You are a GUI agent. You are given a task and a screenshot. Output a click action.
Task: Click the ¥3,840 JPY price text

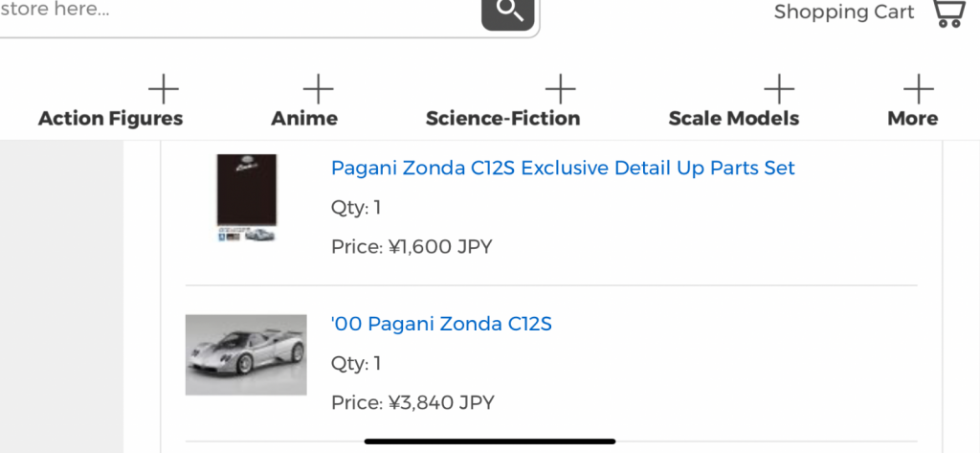412,403
